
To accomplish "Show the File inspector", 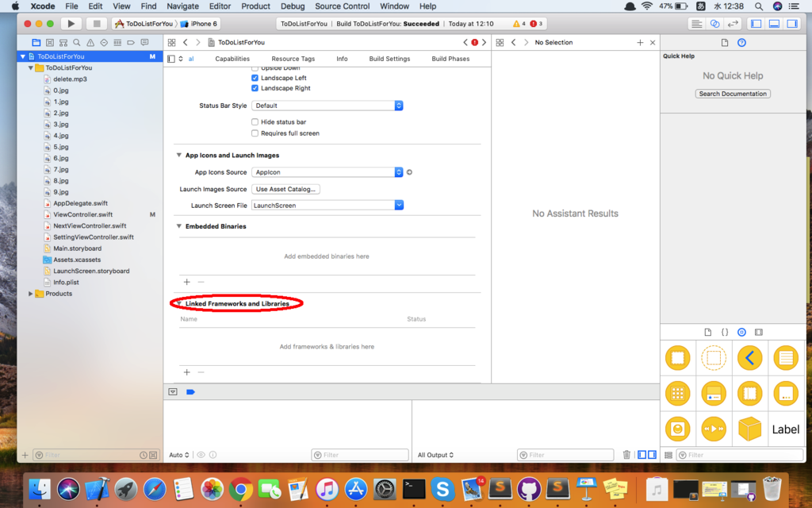I will [725, 43].
